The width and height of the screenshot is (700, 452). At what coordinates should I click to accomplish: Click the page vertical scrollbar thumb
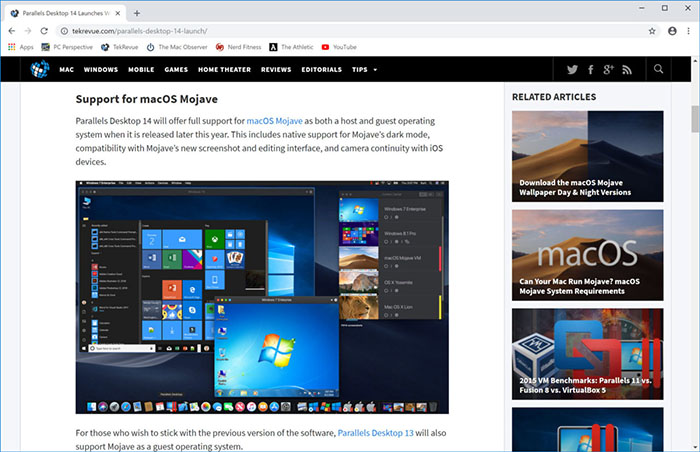click(x=695, y=119)
